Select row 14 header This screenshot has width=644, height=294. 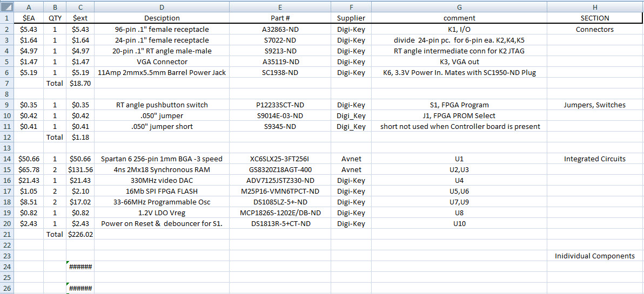[6, 159]
